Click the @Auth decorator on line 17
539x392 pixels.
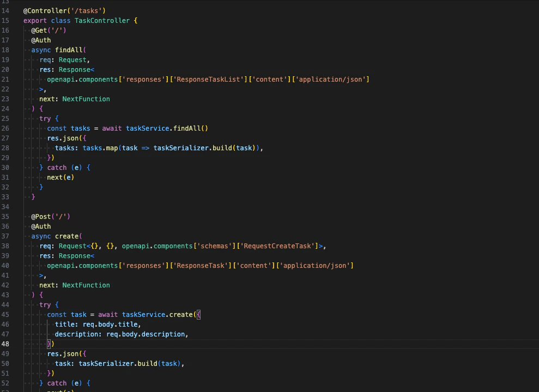(41, 40)
